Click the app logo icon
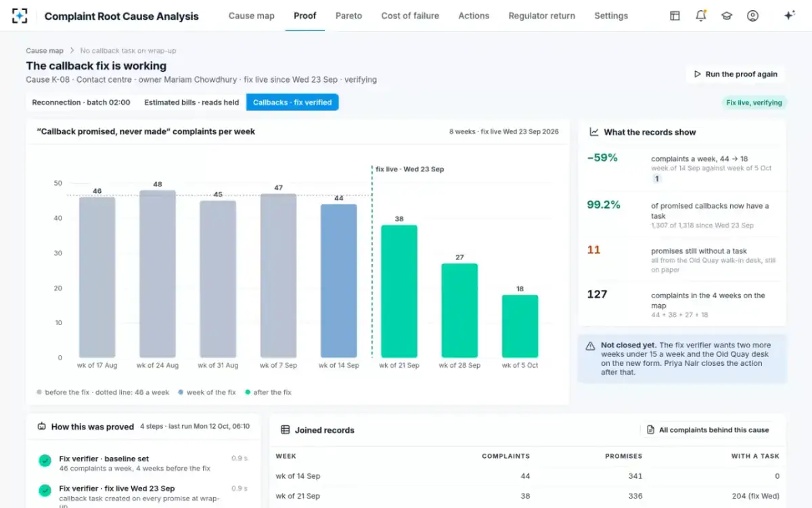The image size is (812, 508). pyautogui.click(x=20, y=16)
